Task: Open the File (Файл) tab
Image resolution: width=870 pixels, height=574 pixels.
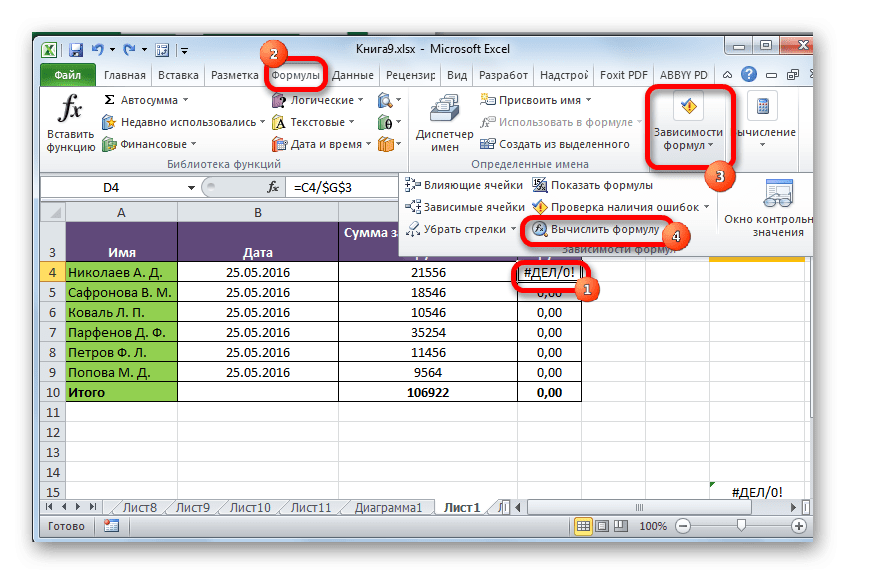Action: pyautogui.click(x=68, y=75)
